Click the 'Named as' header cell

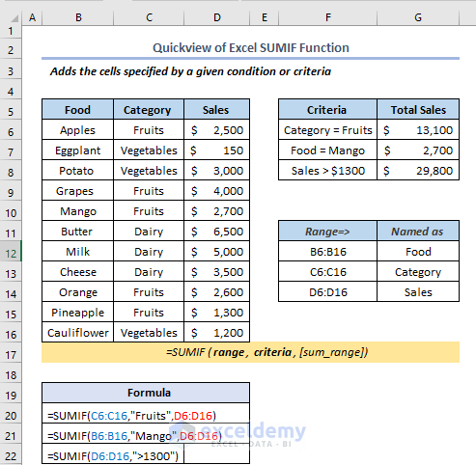[x=418, y=231]
